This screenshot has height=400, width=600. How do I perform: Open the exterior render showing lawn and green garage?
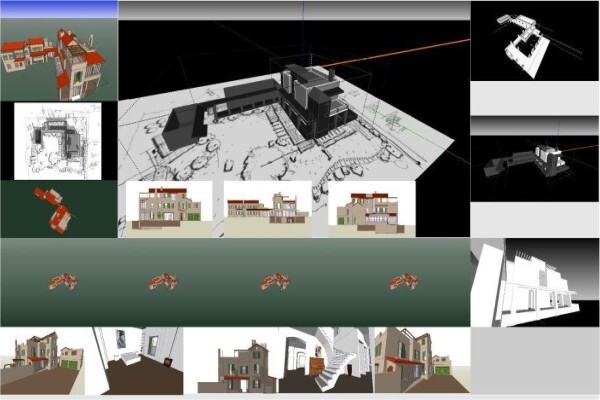(x=42, y=361)
